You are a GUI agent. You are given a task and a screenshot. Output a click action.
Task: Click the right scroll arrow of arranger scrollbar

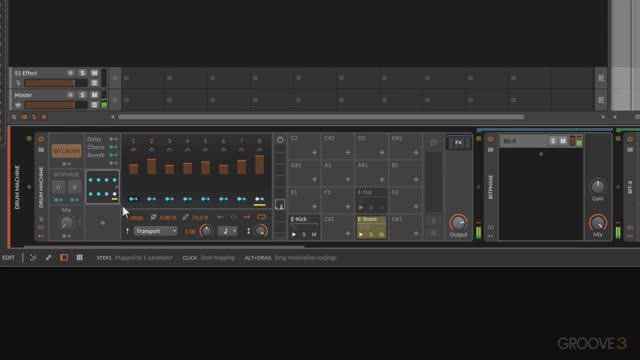(x=603, y=117)
